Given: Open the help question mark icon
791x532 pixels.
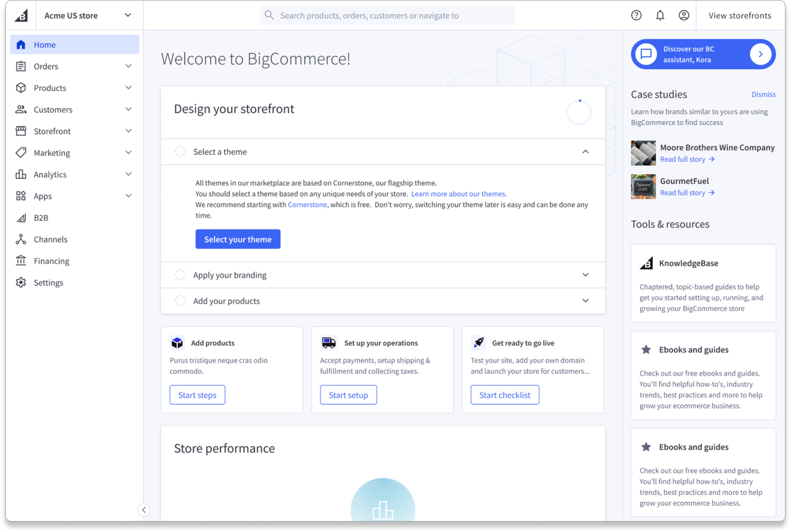Looking at the screenshot, I should (636, 15).
